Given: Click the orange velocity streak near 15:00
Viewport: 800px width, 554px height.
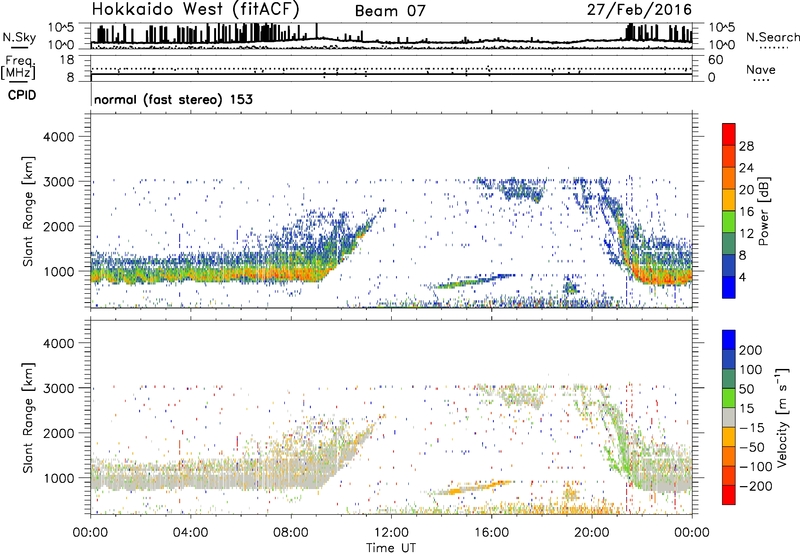Looking at the screenshot, I should point(472,487).
